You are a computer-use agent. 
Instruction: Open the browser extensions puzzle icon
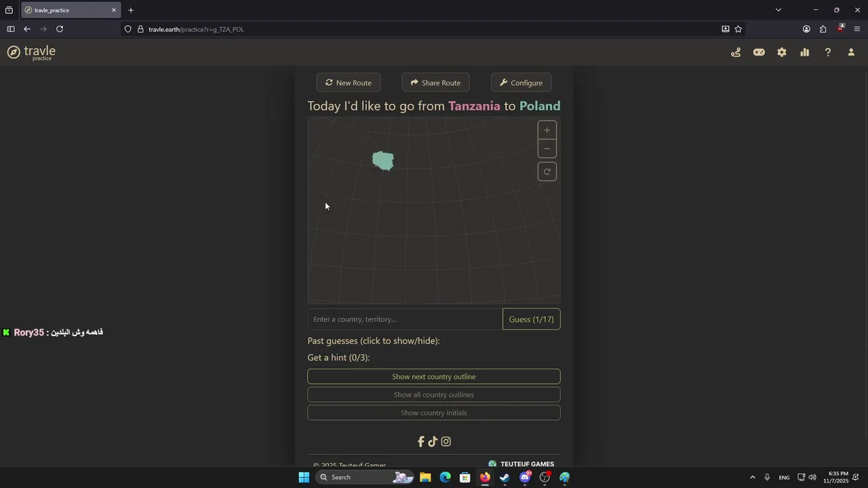point(823,29)
